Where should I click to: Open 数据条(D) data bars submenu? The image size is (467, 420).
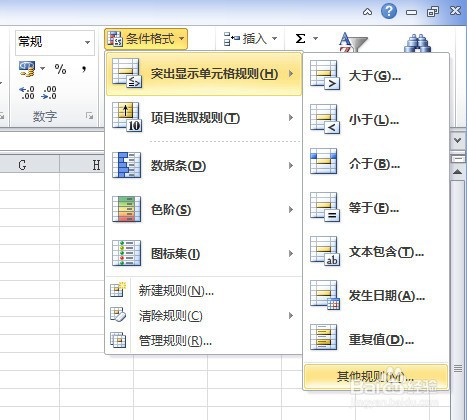(204, 165)
